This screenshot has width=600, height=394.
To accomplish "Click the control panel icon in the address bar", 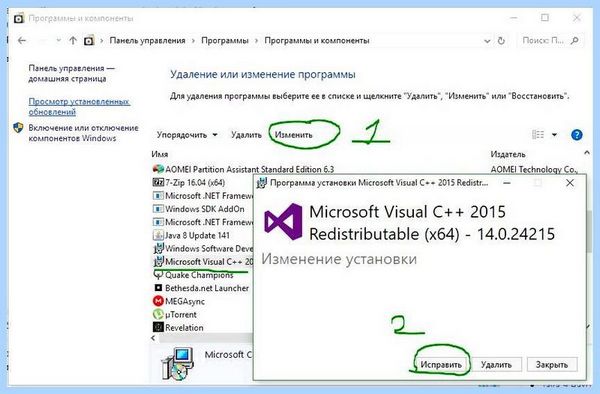I will pyautogui.click(x=89, y=40).
